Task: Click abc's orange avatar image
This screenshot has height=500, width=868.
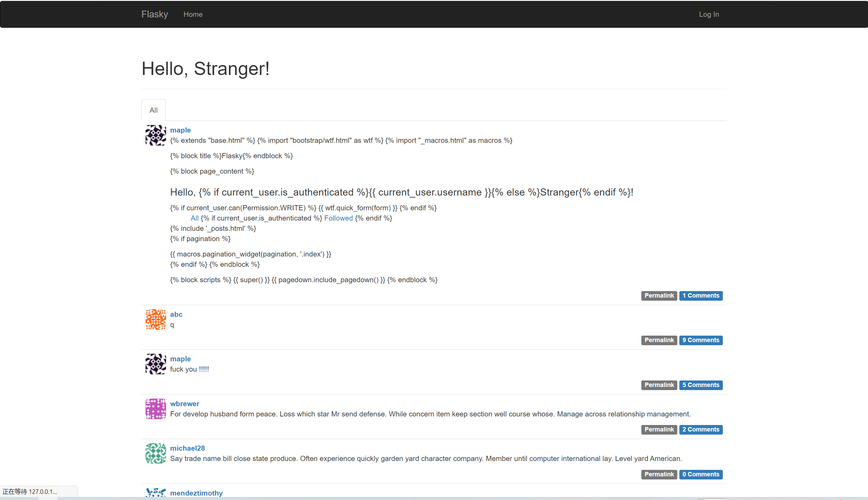Action: [155, 319]
